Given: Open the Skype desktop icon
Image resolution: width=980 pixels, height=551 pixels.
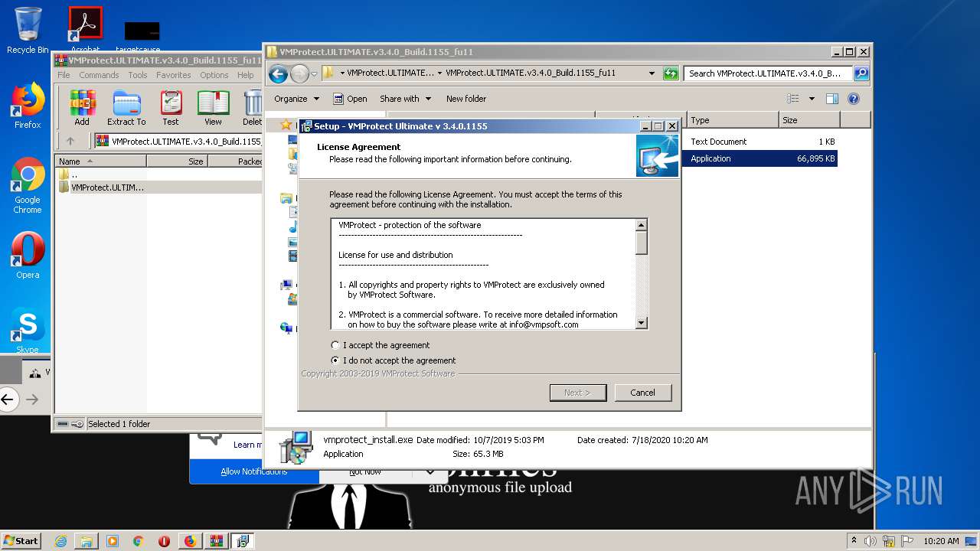Looking at the screenshot, I should coord(28,329).
